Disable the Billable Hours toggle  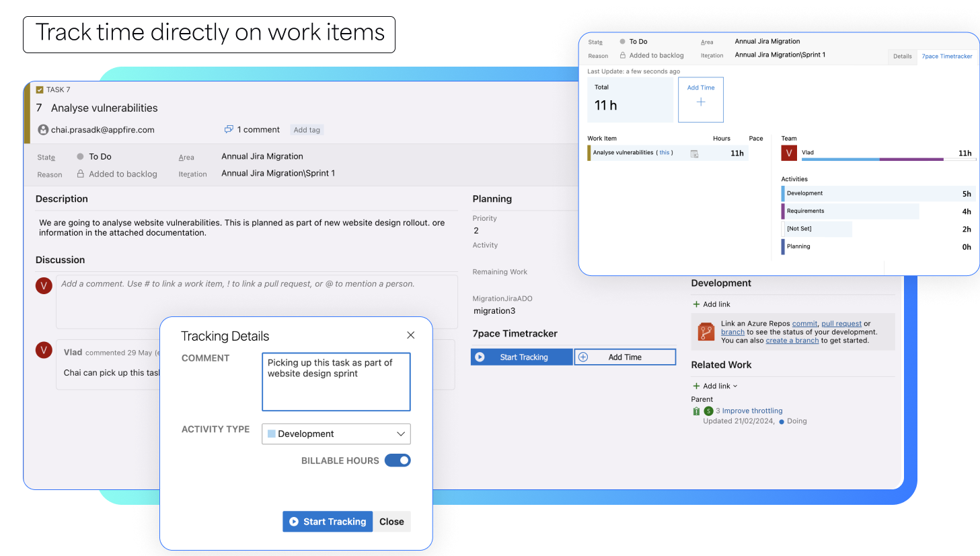398,460
